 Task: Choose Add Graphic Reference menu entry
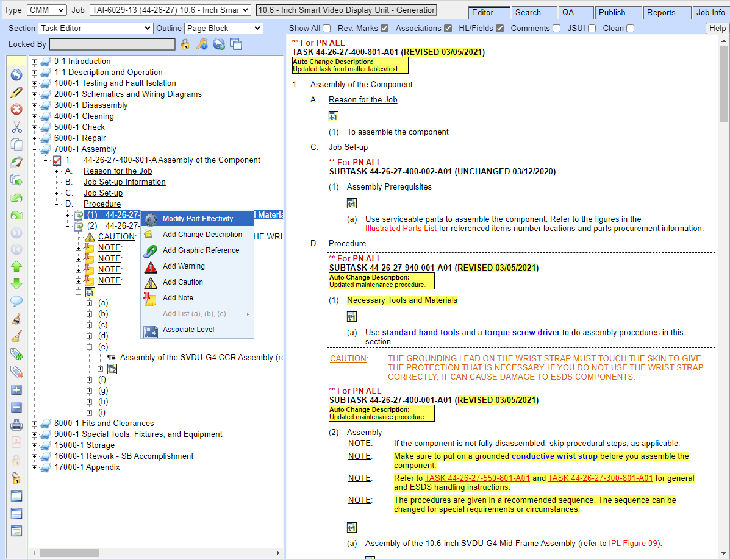[x=198, y=250]
